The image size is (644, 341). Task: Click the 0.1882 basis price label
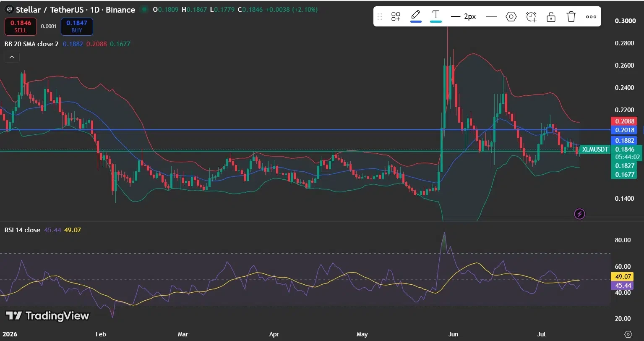point(625,141)
